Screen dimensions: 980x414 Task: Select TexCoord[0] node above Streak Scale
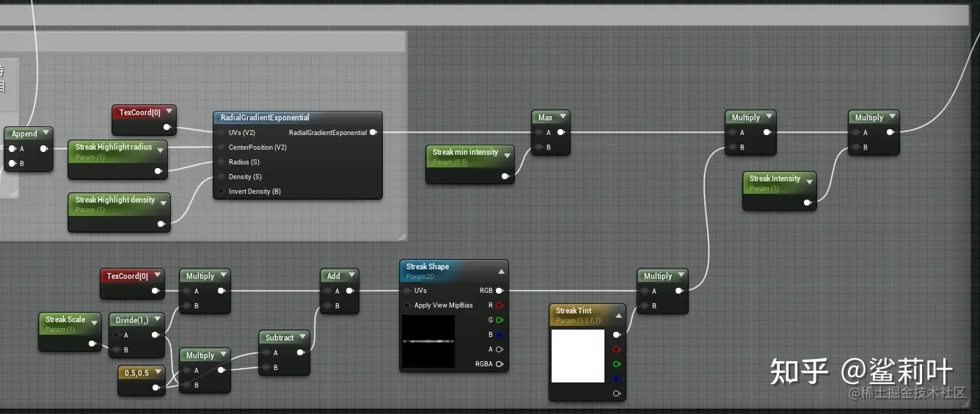pyautogui.click(x=132, y=283)
